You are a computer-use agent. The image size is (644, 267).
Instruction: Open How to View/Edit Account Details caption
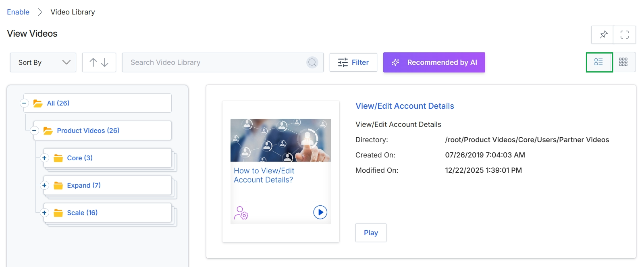(264, 175)
